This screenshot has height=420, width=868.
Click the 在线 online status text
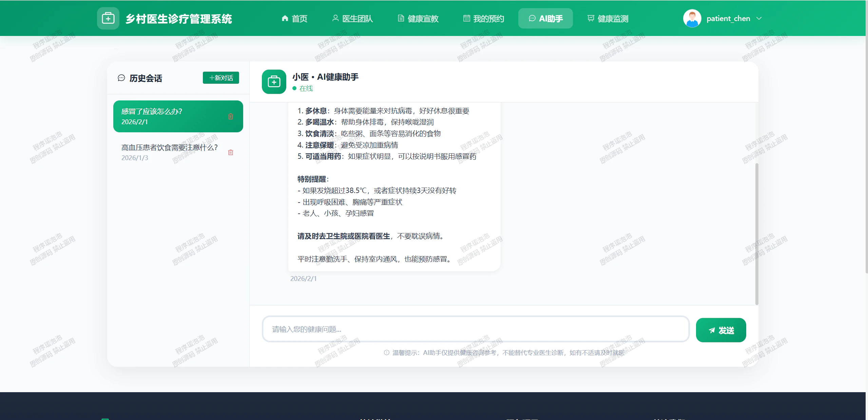pyautogui.click(x=306, y=88)
